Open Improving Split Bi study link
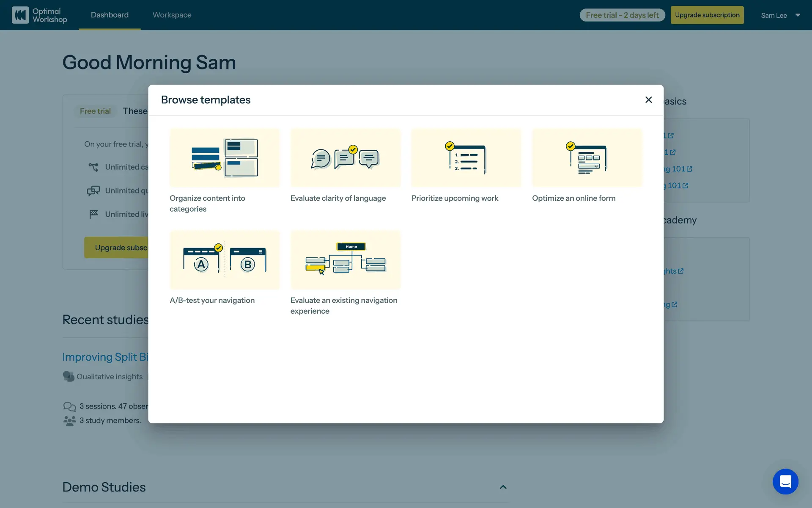 pos(105,357)
